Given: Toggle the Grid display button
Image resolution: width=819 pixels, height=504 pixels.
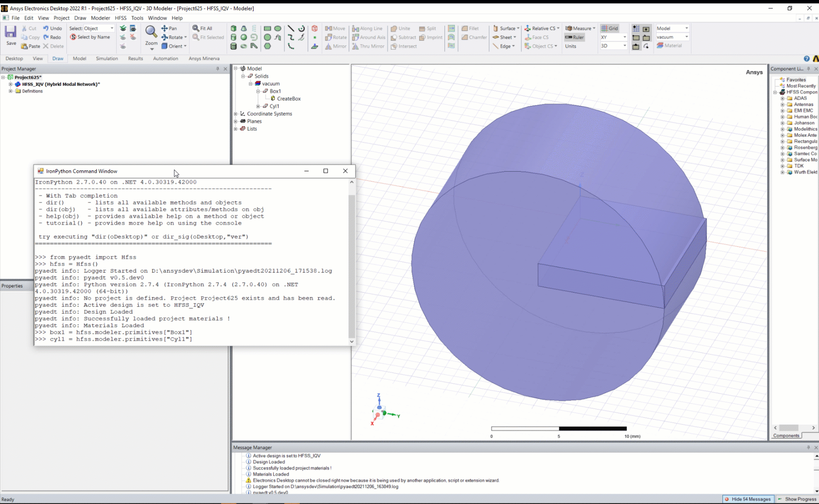Looking at the screenshot, I should click(610, 28).
